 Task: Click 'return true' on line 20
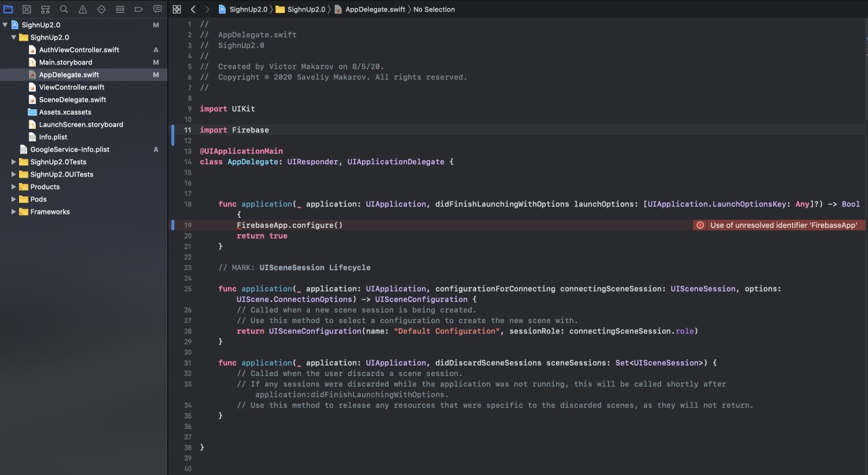(262, 236)
